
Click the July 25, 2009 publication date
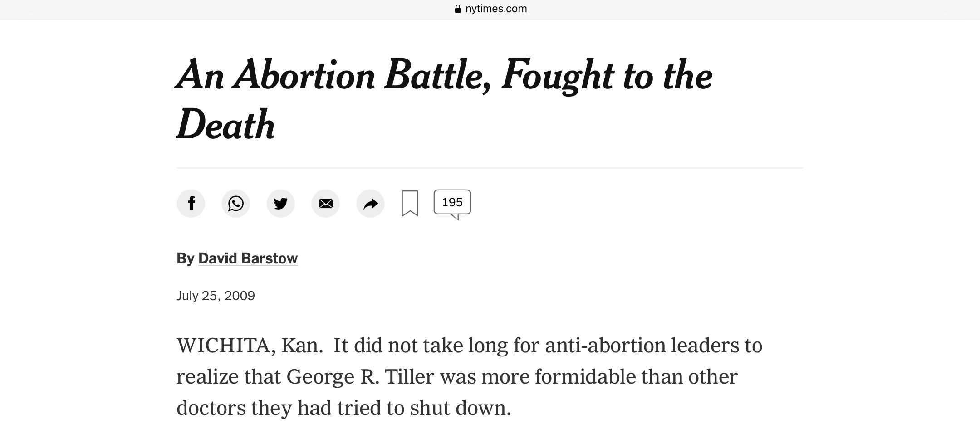click(216, 296)
